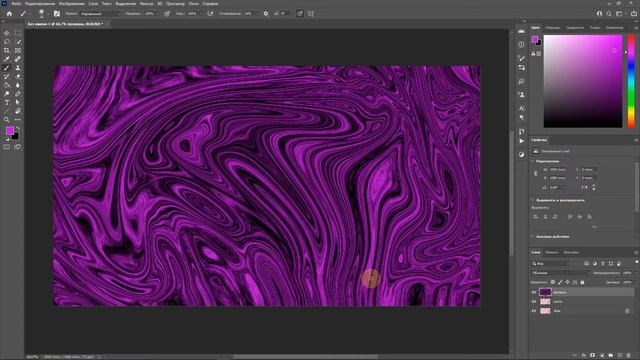Viewport: 640px width, 360px height.
Task: Expand the Quick Actions section
Action: 532,236
